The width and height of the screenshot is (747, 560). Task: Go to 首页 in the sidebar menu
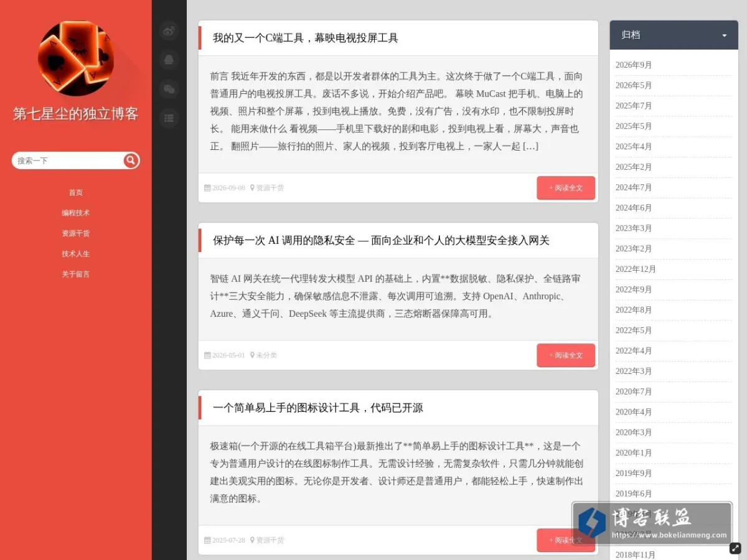pos(76,193)
